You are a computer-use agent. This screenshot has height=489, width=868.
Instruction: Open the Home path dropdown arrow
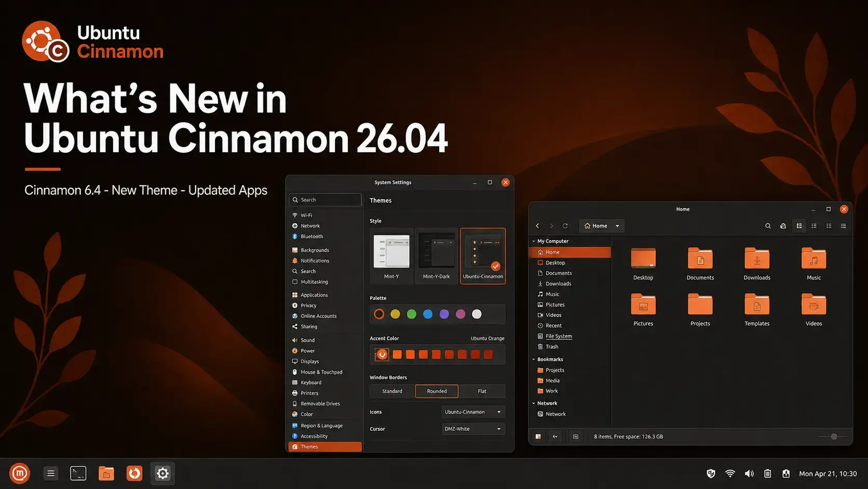pos(617,226)
